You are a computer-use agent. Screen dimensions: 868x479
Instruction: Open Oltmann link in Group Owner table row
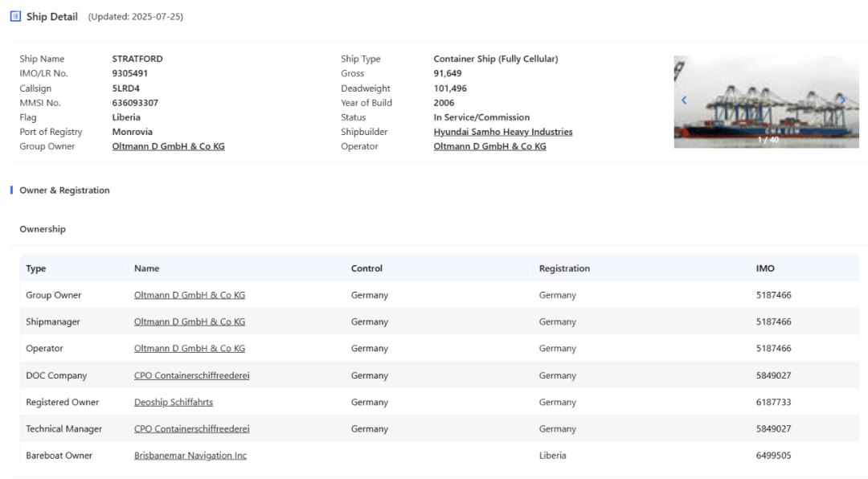coord(190,295)
